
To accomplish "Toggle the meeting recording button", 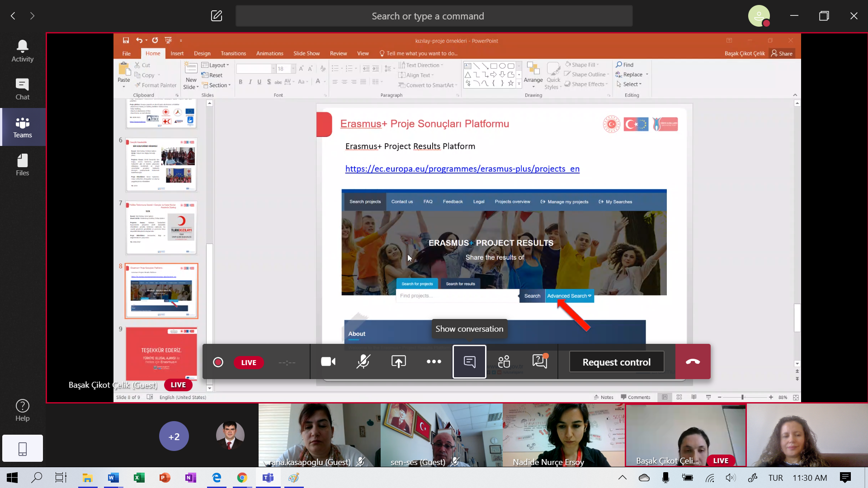I will 218,362.
